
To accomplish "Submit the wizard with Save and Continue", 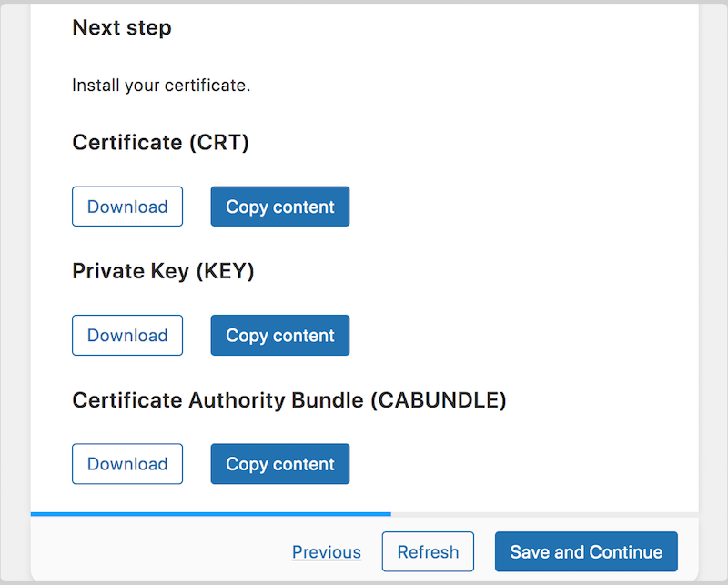I will [x=585, y=551].
